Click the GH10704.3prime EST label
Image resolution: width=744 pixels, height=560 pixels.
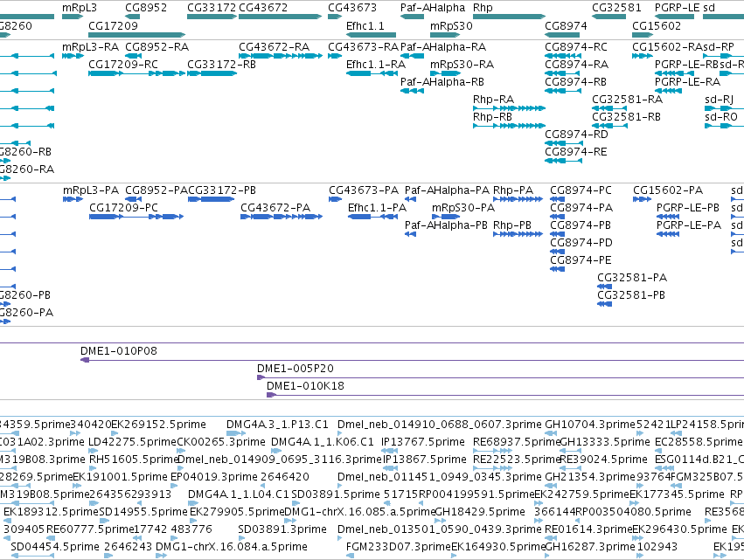click(x=590, y=425)
